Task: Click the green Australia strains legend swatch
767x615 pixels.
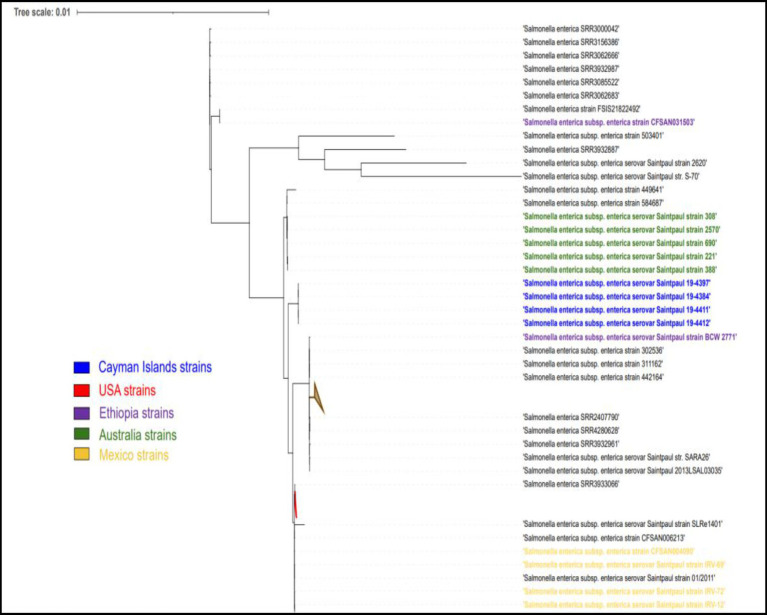Action: (x=82, y=434)
